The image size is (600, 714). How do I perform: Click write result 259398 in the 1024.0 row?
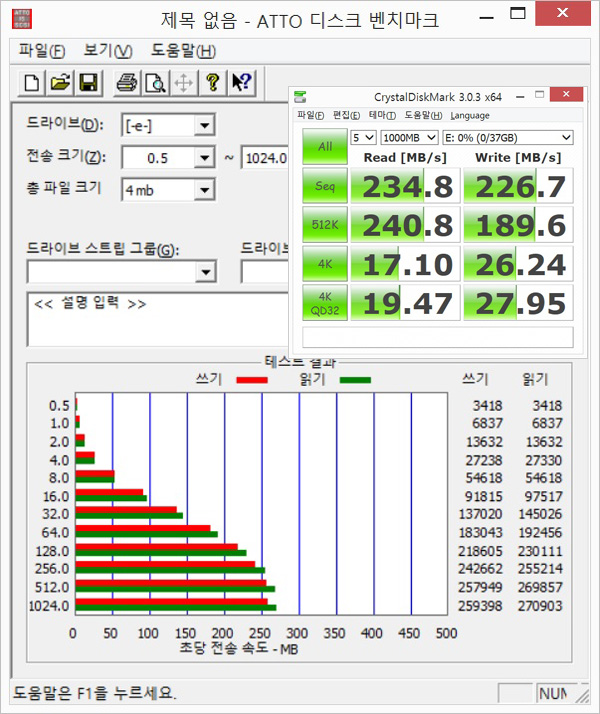coord(480,606)
